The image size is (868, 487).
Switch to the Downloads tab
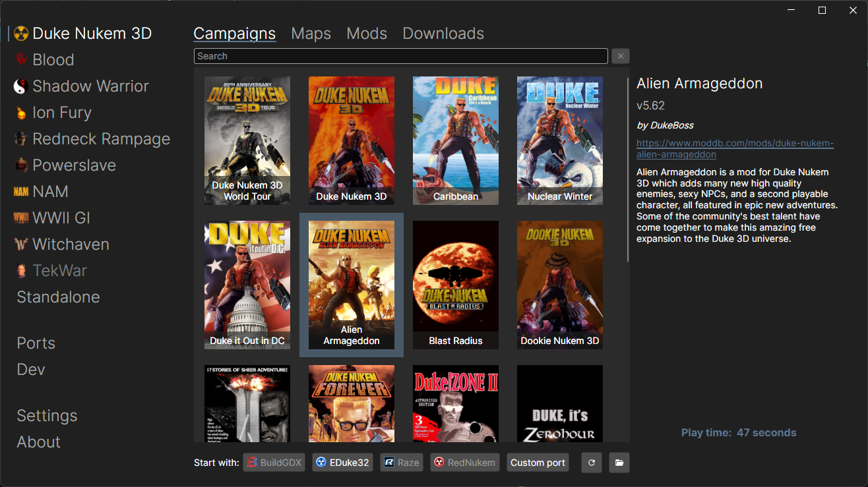click(443, 34)
